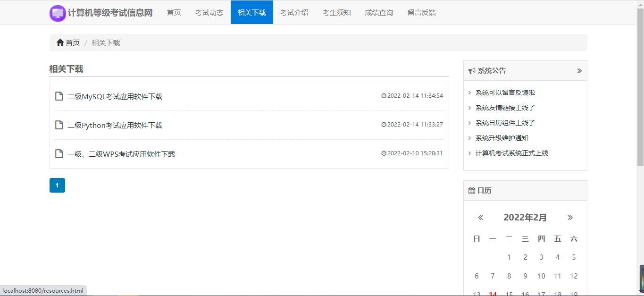Select day 5 in the calendar
This screenshot has height=296, width=644.
coord(574,257)
